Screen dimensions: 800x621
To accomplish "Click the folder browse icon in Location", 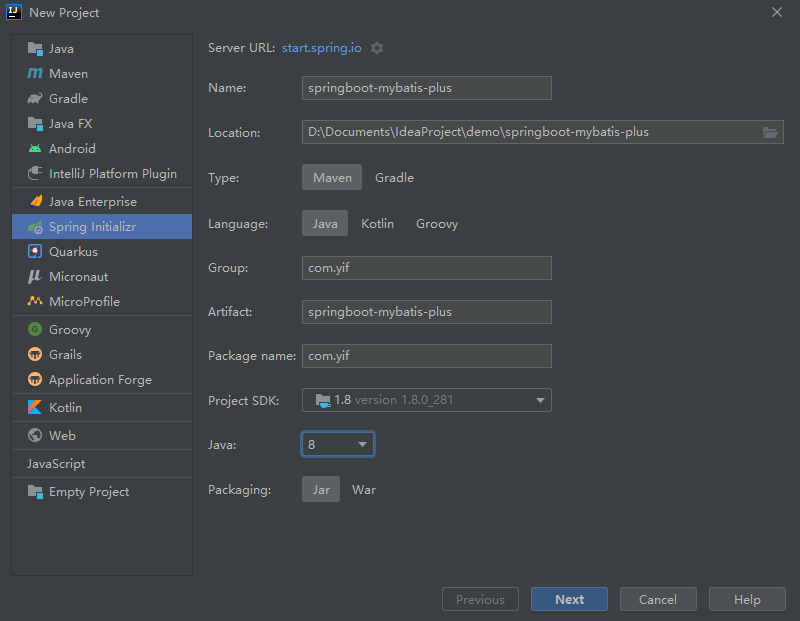I will pos(770,132).
